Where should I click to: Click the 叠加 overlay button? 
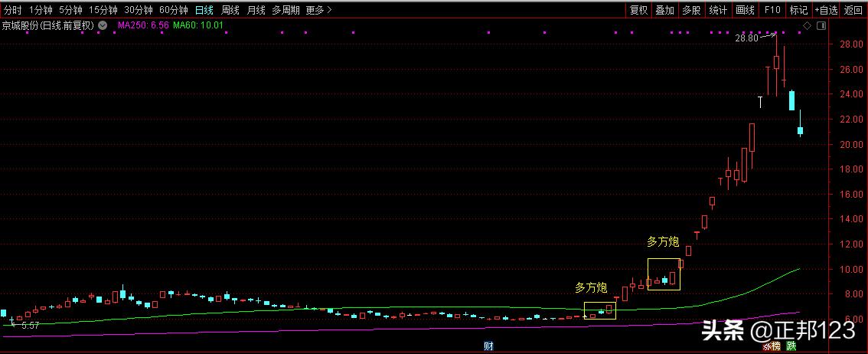(x=664, y=10)
